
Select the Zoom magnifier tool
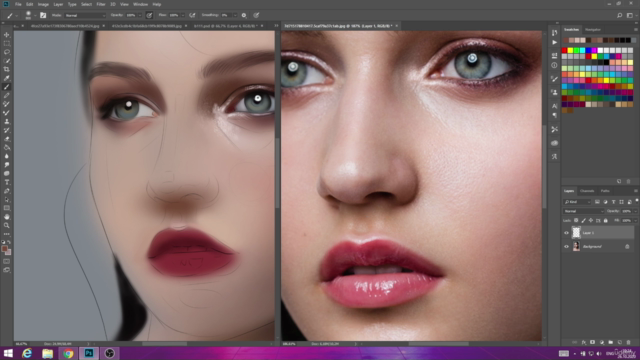point(7,225)
